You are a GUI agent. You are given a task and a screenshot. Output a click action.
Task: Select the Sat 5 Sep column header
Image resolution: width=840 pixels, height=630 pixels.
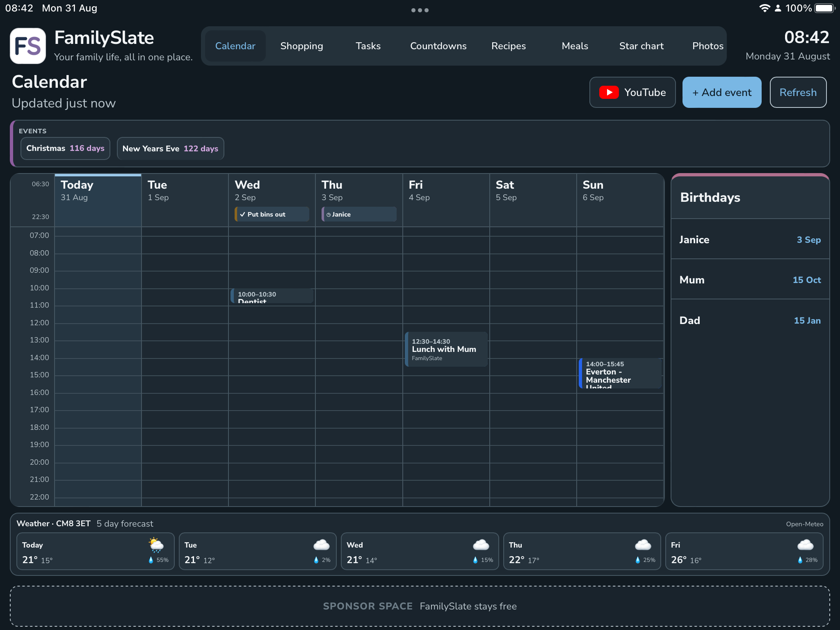pos(533,200)
